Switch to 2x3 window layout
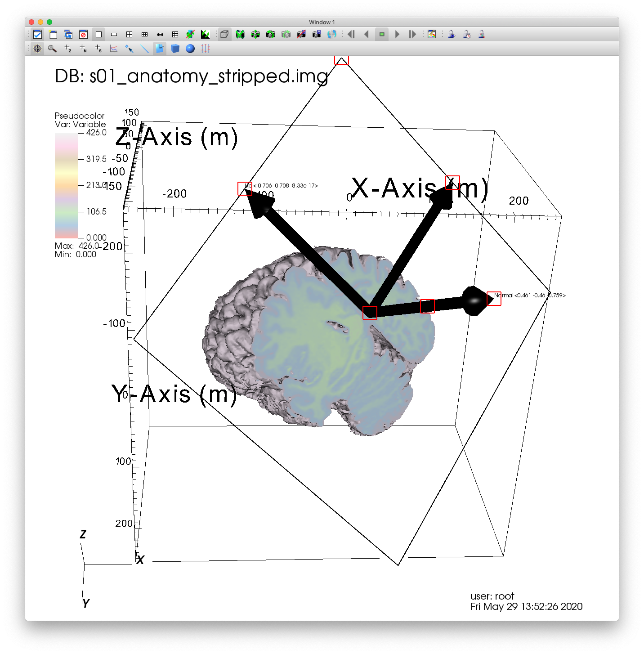This screenshot has width=644, height=654. [x=144, y=35]
